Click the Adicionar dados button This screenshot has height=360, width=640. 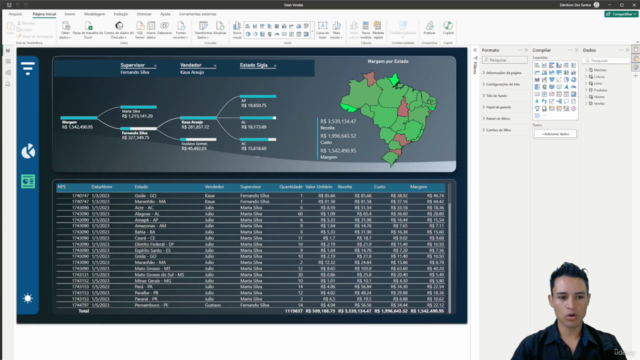click(555, 134)
